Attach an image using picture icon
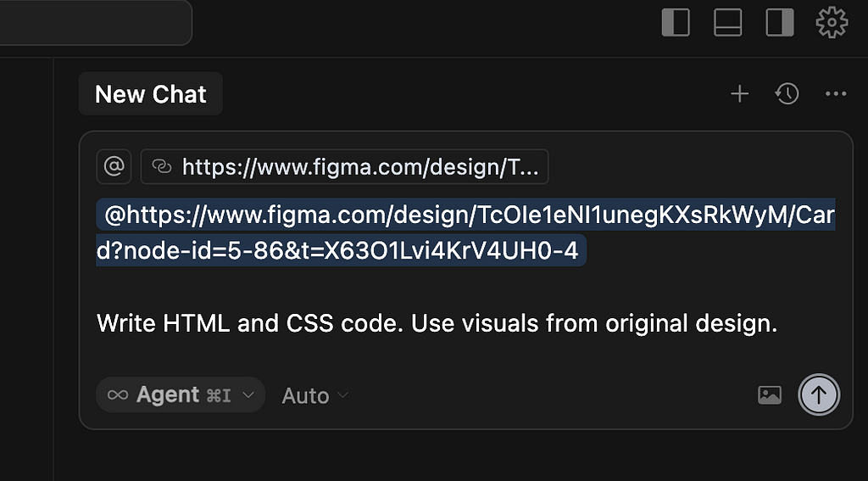 tap(770, 395)
